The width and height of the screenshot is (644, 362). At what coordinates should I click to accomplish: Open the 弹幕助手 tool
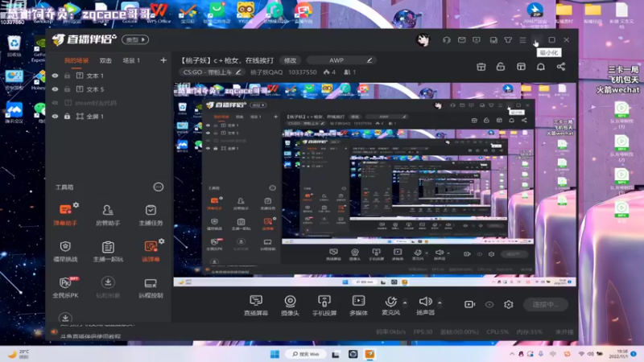point(65,215)
